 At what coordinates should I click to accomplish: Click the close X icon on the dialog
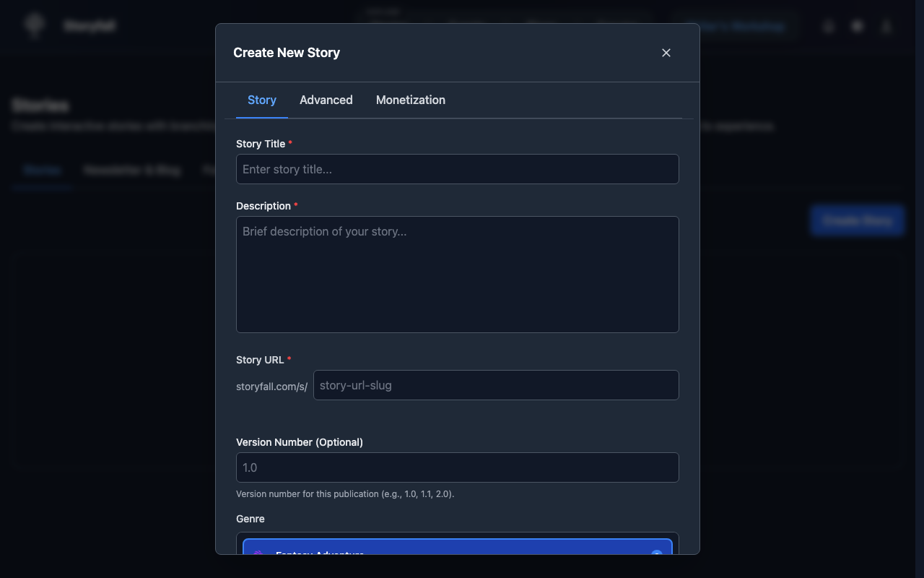coord(666,52)
